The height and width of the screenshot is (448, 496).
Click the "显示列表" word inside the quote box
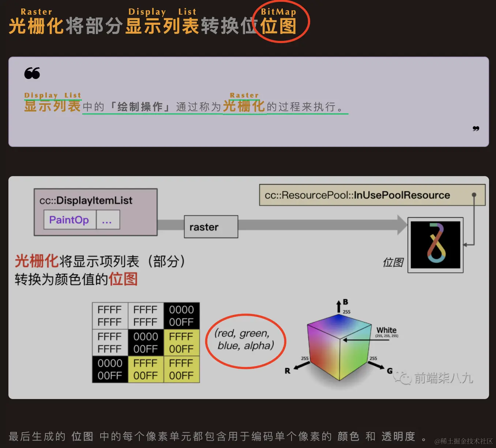point(52,106)
